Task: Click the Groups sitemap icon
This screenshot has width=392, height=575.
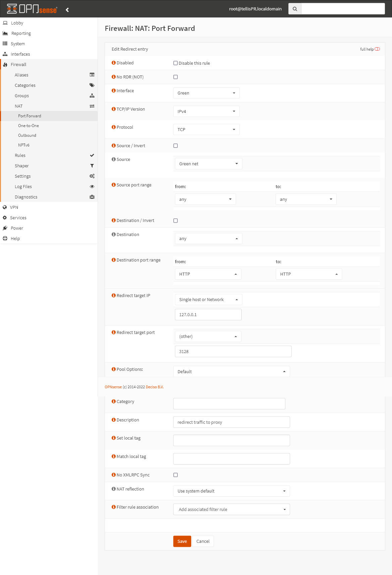Action: [92, 96]
